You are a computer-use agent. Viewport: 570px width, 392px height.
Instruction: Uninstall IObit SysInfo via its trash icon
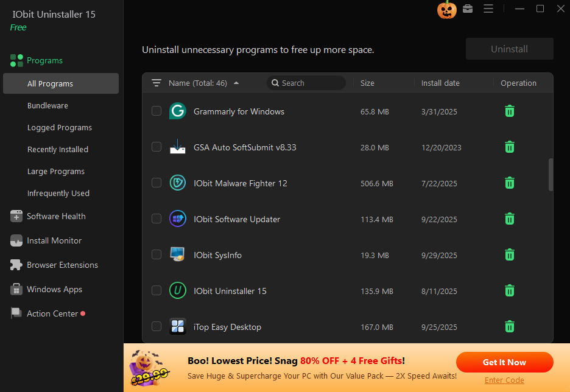[x=509, y=254]
